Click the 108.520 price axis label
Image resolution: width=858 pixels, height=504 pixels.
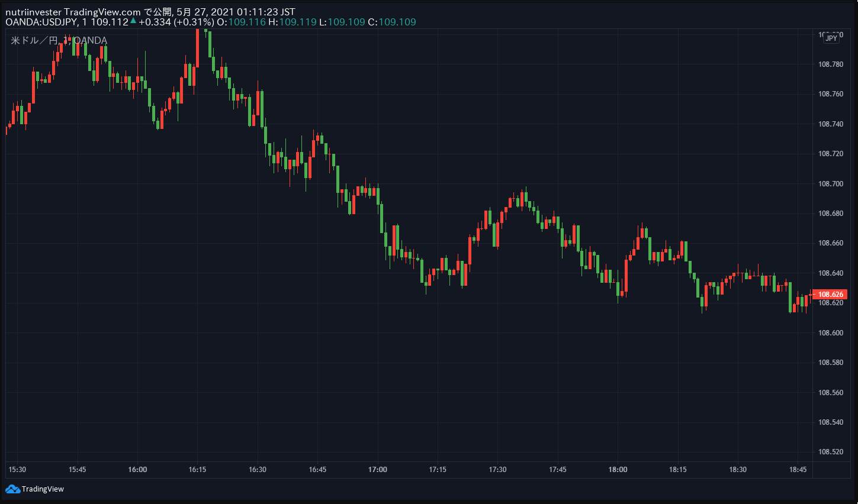click(x=831, y=452)
